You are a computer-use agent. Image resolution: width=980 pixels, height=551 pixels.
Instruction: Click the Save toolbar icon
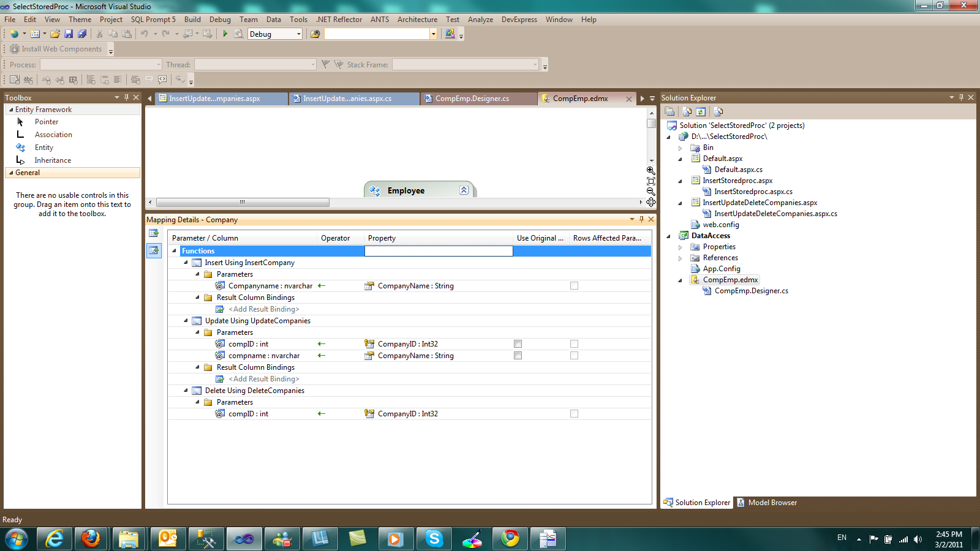coord(69,34)
